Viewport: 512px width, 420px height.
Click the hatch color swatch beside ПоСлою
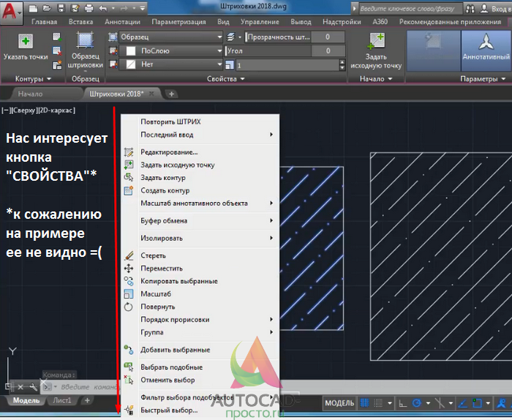[x=131, y=51]
